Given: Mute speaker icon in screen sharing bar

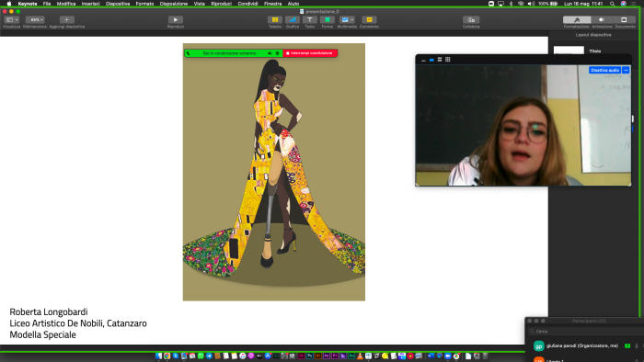Looking at the screenshot, I should [270, 53].
